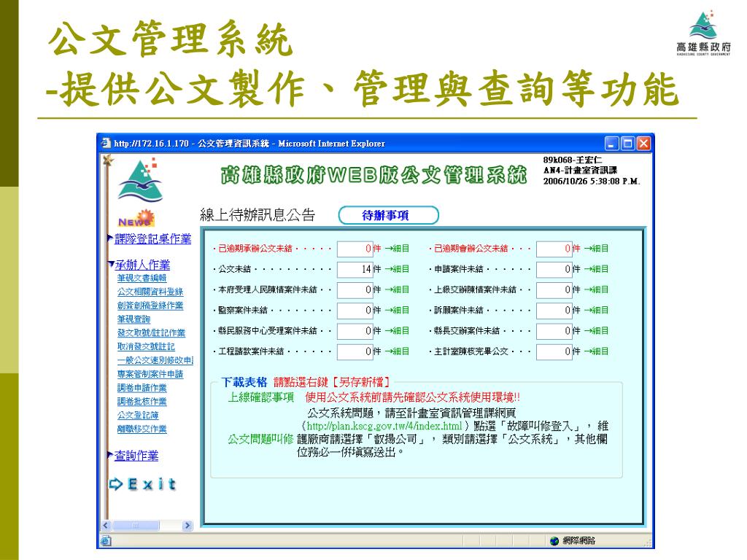The image size is (747, 560).
Task: Click the 監察案件未結 count field
Action: coord(355,311)
